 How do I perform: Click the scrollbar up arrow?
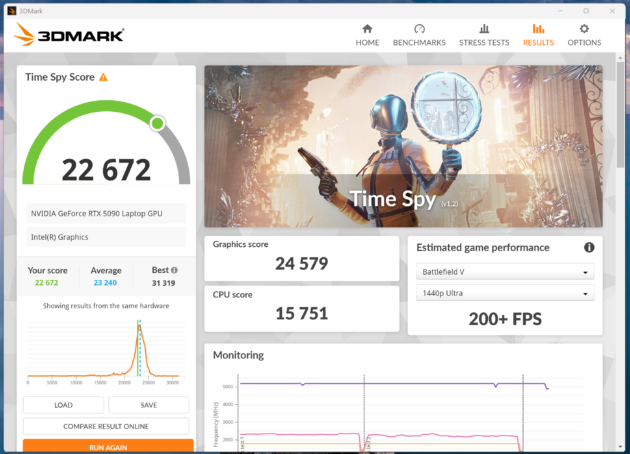tap(620, 58)
